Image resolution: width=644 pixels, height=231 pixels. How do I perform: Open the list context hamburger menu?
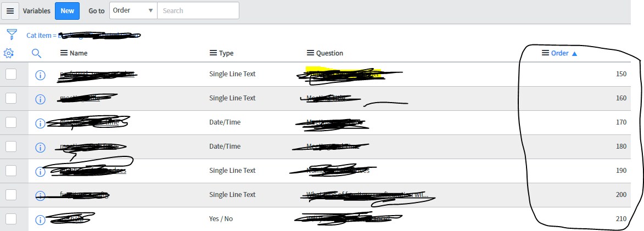click(x=10, y=11)
